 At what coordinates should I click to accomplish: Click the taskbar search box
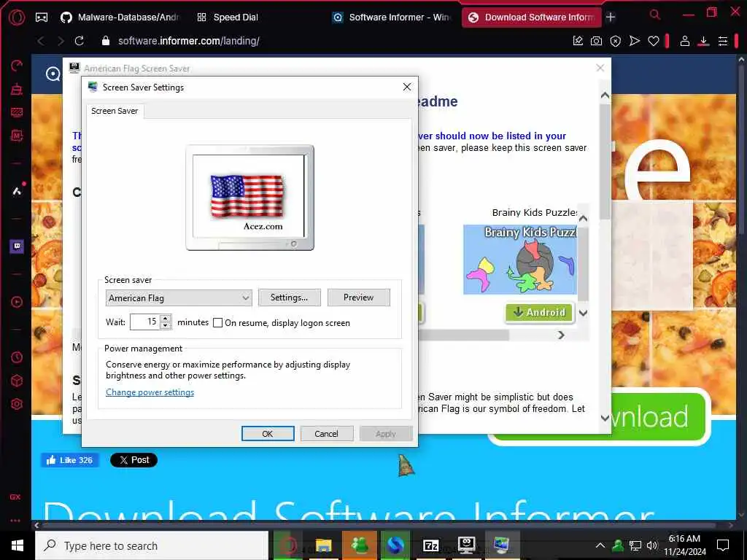[152, 545]
